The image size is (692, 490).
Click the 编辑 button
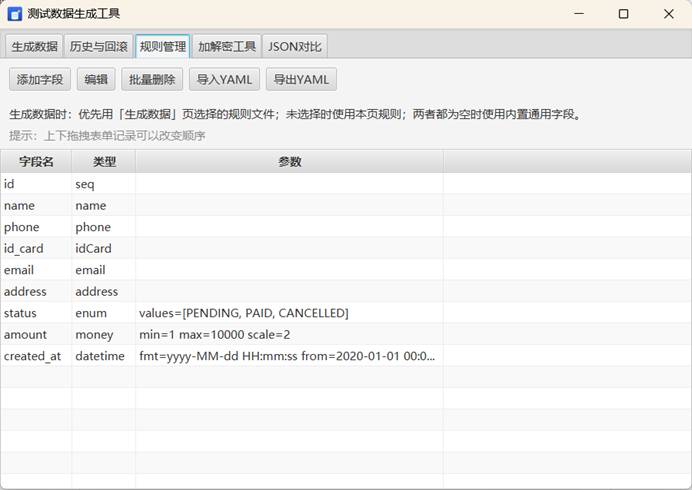96,79
